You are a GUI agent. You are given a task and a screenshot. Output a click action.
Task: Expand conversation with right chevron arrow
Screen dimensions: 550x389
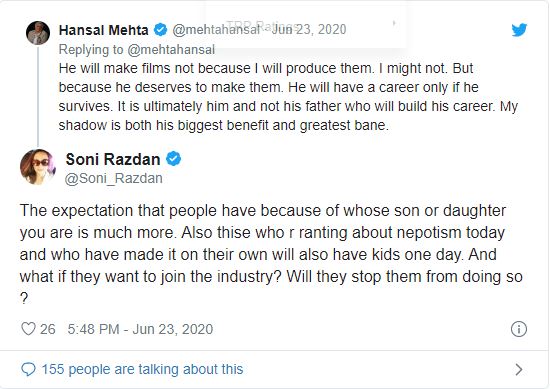point(518,369)
